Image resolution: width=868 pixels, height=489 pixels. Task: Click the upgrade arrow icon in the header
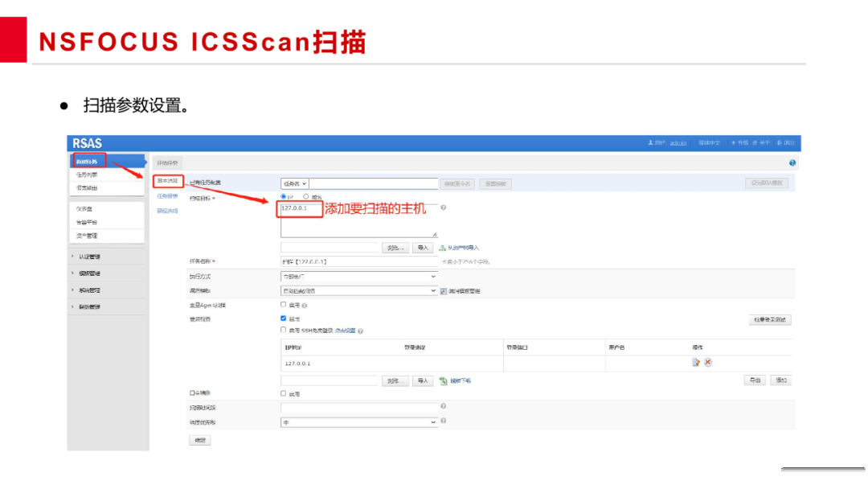[x=733, y=143]
